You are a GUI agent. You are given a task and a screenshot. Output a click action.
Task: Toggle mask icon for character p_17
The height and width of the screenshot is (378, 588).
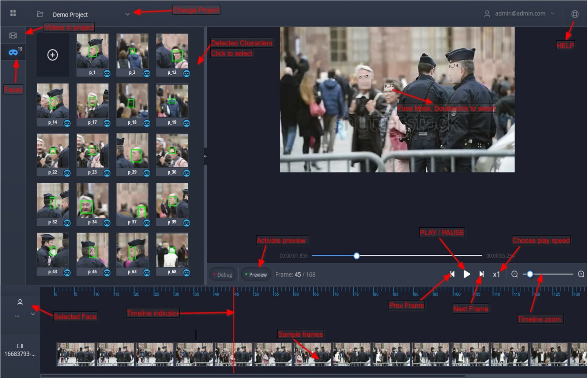pos(107,123)
